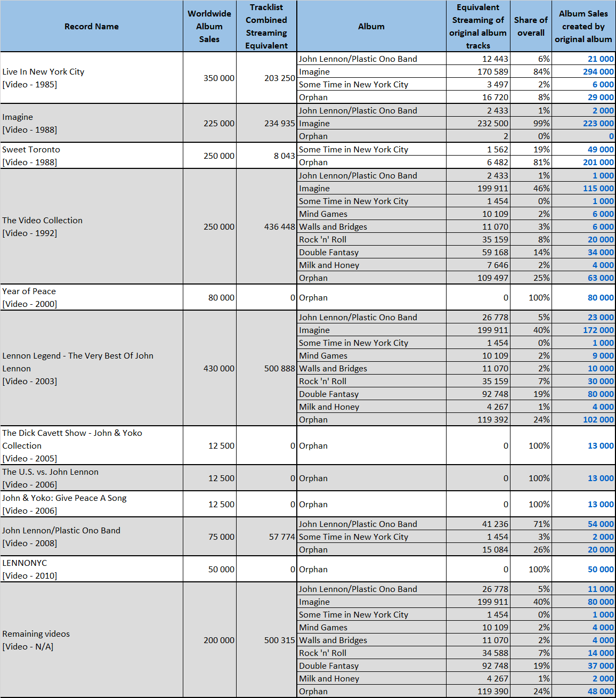Click the 81% share cell
The width and height of the screenshot is (616, 698).
coord(531,162)
